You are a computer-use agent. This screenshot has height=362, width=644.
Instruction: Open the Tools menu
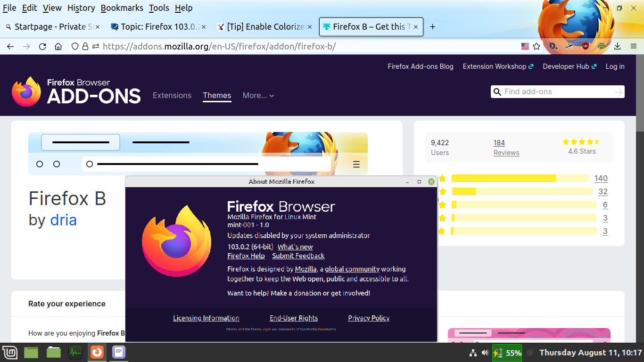(x=159, y=8)
